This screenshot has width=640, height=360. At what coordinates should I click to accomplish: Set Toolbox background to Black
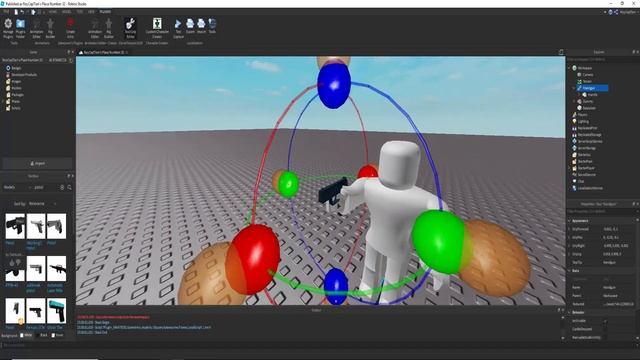pos(41,336)
